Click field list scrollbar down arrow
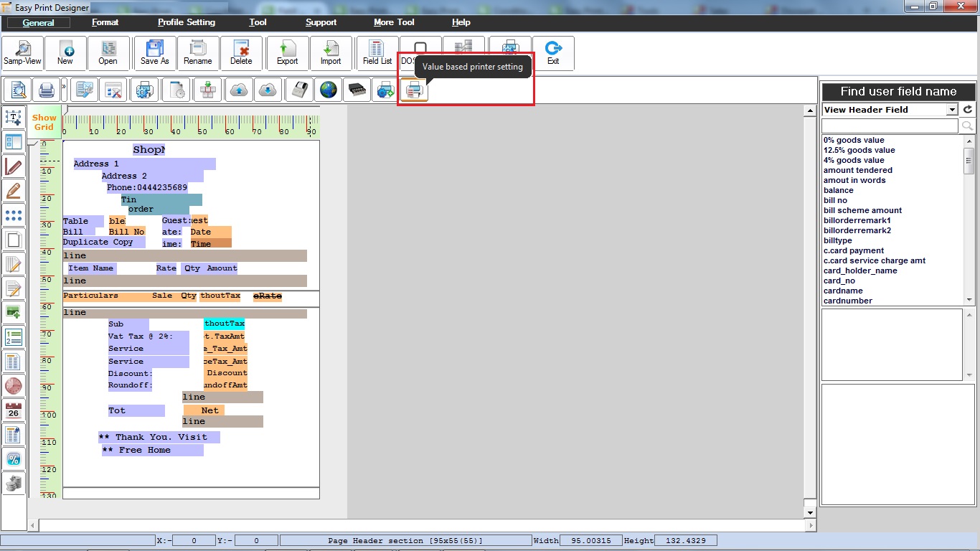980x551 pixels. [x=969, y=299]
